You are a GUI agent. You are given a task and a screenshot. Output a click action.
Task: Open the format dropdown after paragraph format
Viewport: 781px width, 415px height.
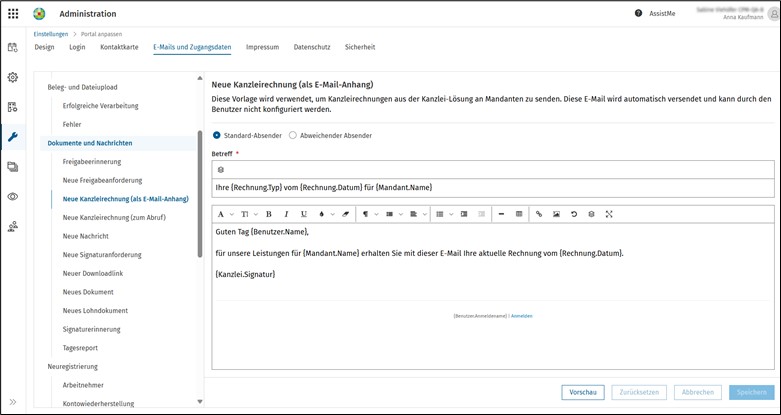(x=393, y=214)
